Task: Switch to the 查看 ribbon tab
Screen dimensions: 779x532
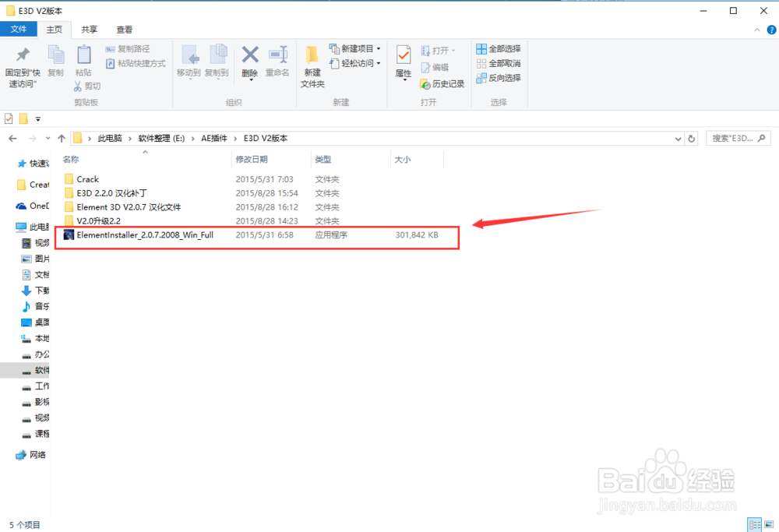Action: (x=124, y=30)
